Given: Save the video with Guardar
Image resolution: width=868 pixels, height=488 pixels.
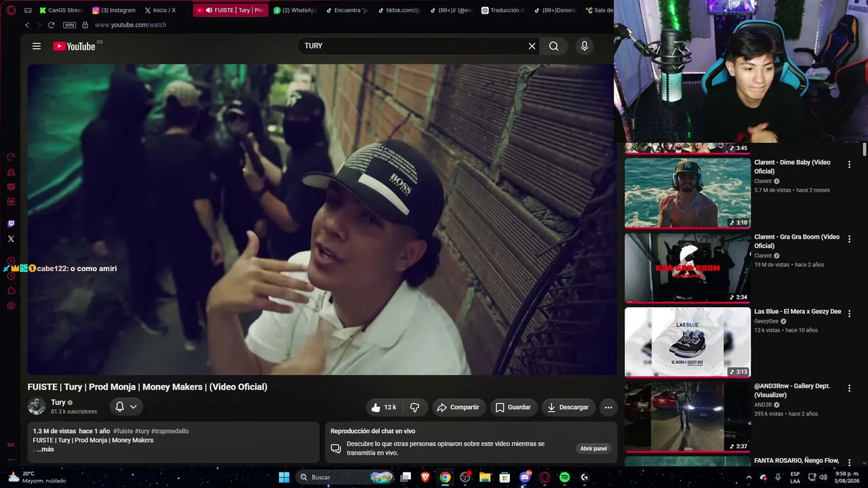Looking at the screenshot, I should pos(513,407).
